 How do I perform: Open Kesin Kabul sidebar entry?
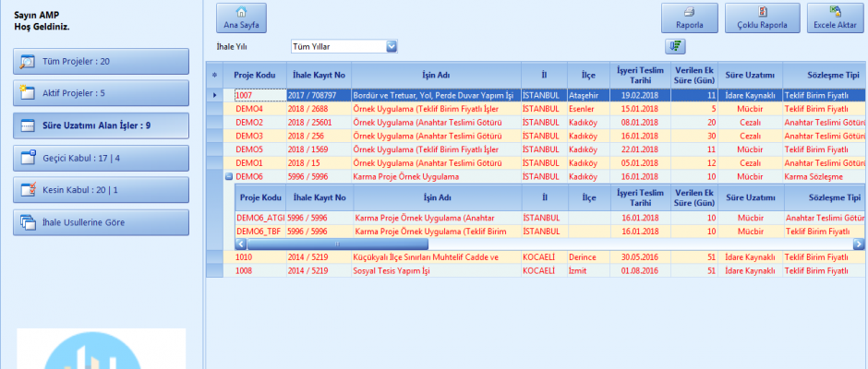pyautogui.click(x=102, y=190)
